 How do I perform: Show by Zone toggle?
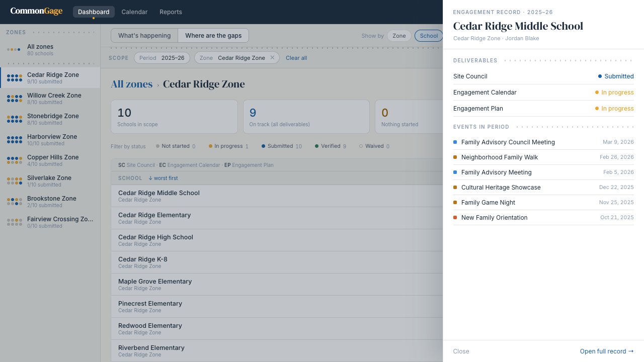coord(399,36)
